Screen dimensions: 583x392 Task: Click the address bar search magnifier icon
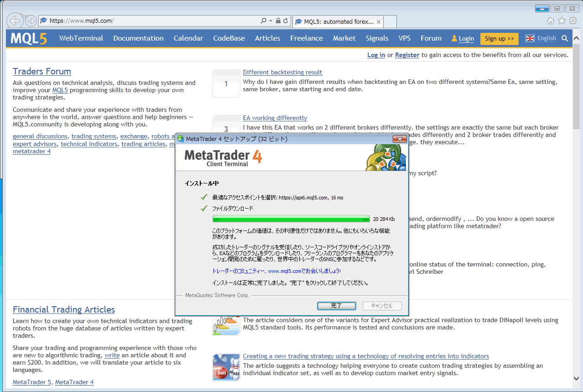coord(263,21)
